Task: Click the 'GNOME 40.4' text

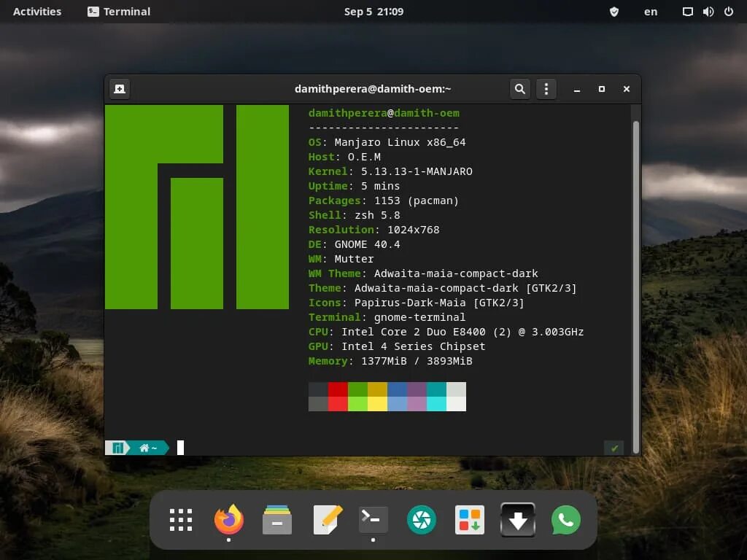Action: tap(368, 244)
